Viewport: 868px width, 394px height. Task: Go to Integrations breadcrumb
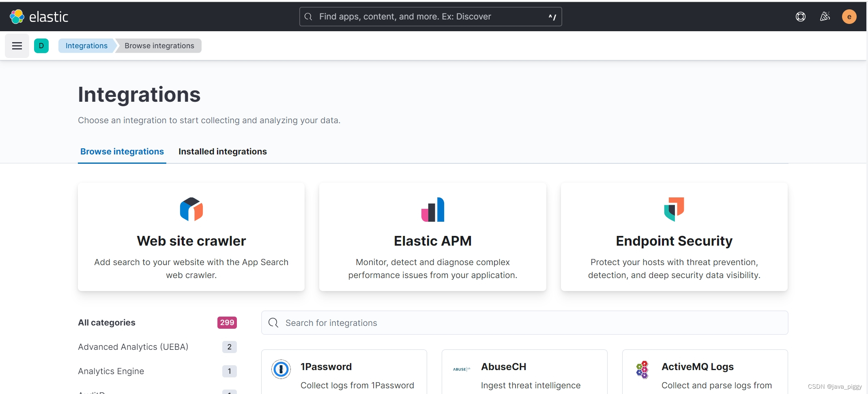tap(86, 46)
